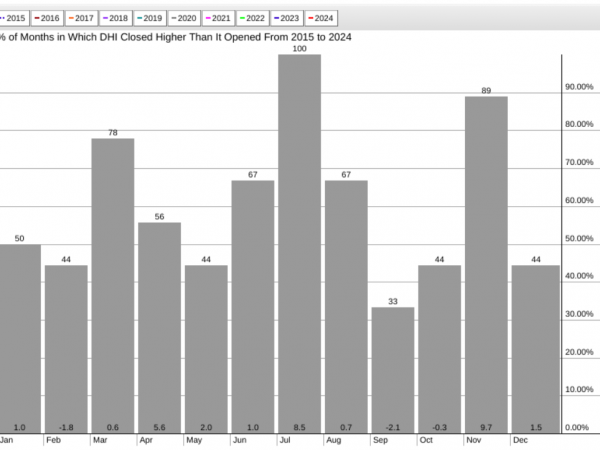Toggle the 2021 series legend button
The image size is (600, 450).
218,18
